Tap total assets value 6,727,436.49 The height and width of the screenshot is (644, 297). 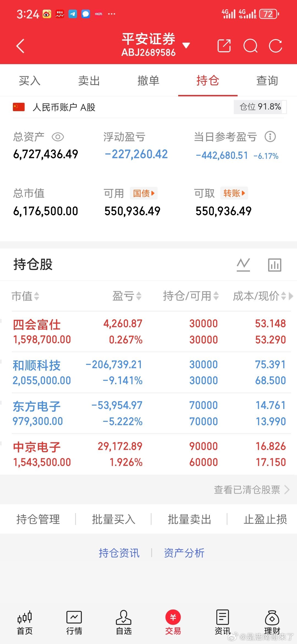pos(46,154)
